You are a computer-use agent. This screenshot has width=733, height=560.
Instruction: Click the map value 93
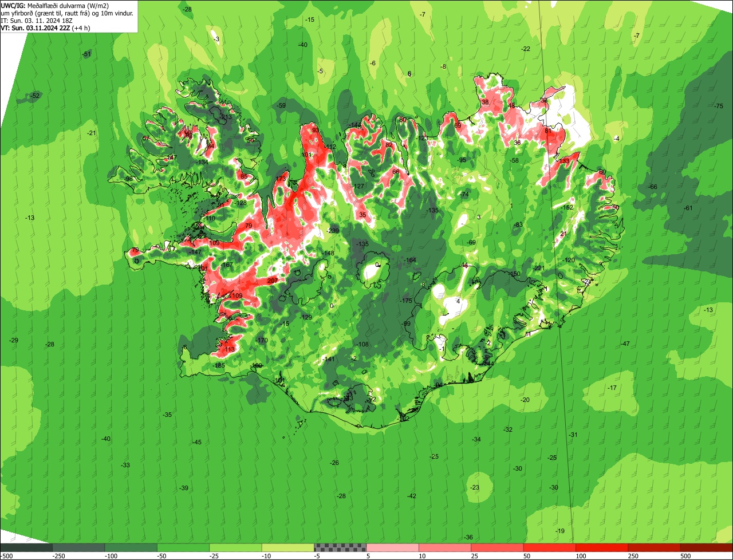coord(316,131)
